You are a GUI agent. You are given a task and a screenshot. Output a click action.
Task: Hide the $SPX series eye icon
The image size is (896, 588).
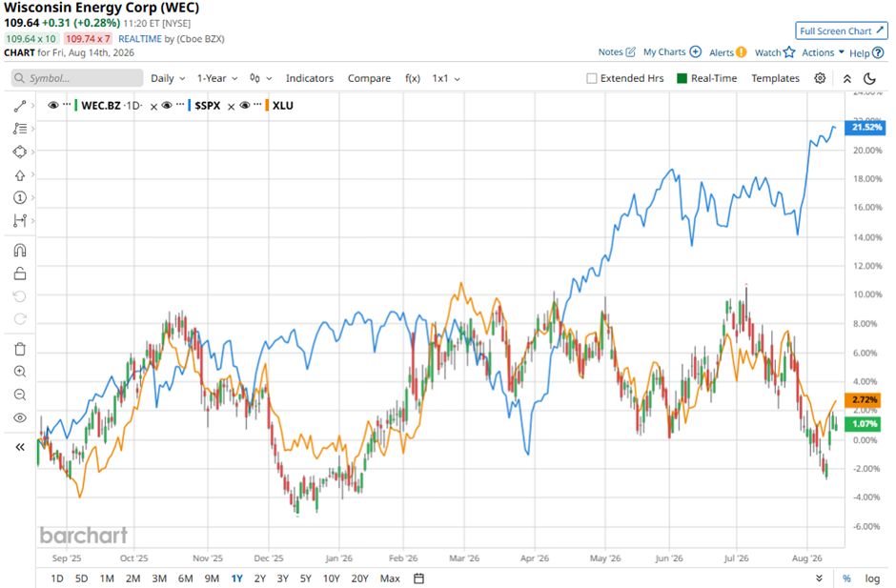point(167,105)
